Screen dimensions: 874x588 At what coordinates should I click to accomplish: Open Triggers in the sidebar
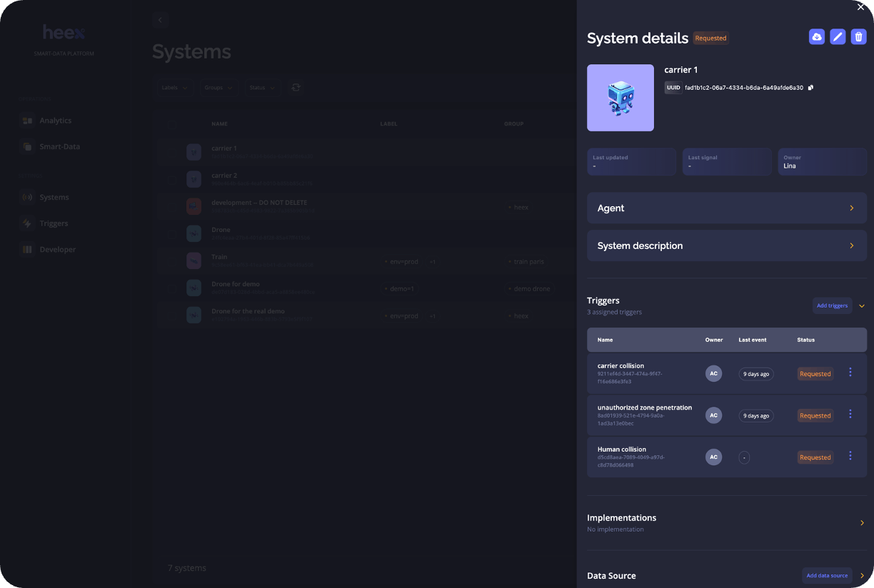44,223
